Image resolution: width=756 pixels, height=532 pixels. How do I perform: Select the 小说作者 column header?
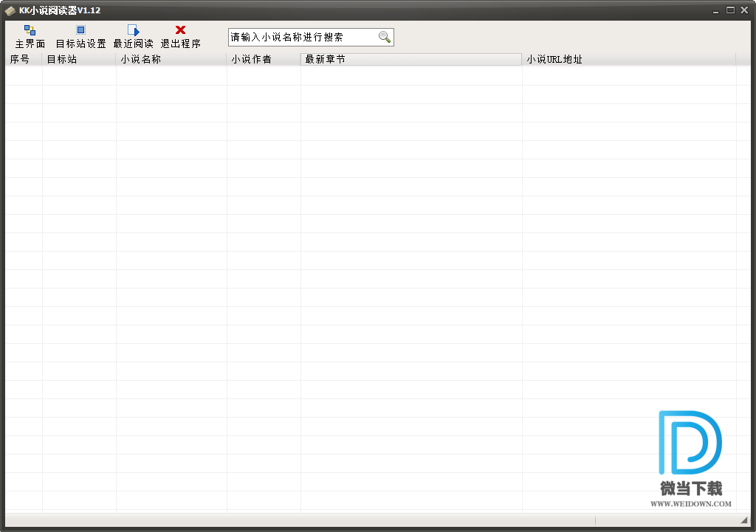point(264,59)
